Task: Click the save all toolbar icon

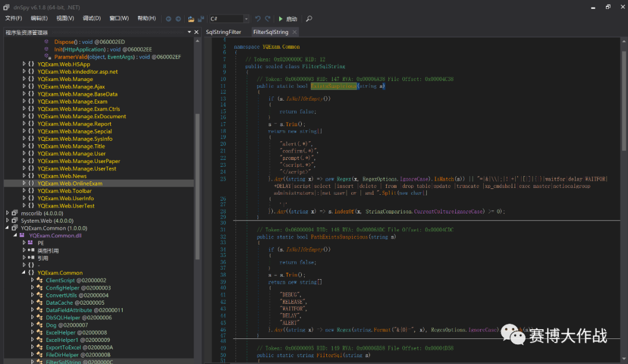Action: click(201, 19)
